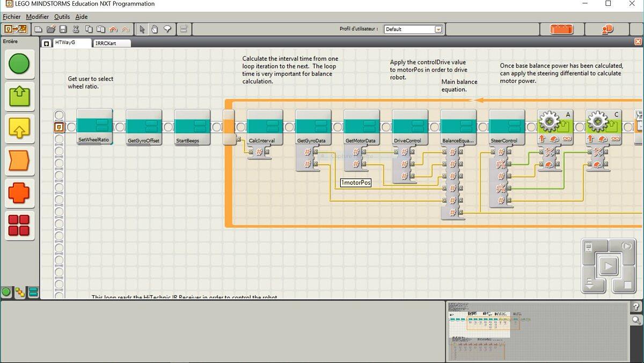Click the stop button on controller
The height and width of the screenshot is (363, 644).
[x=626, y=285]
